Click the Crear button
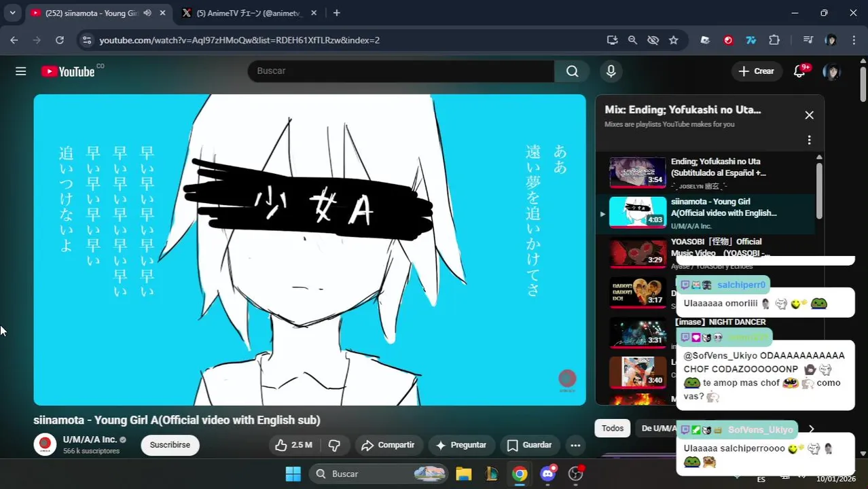Viewport: 868px width, 489px height. click(756, 71)
